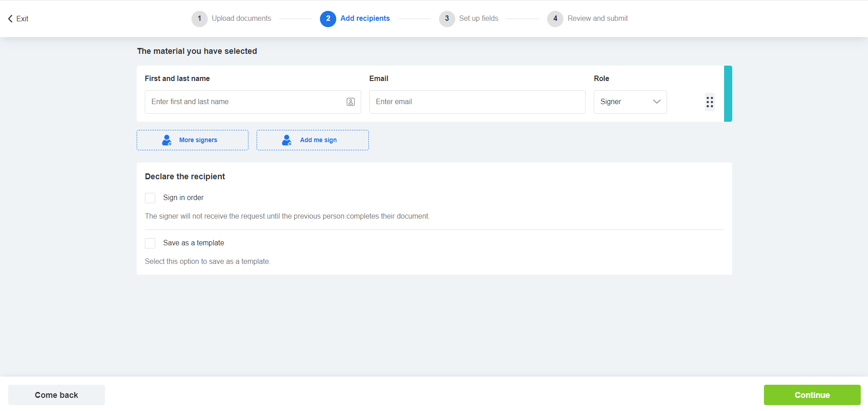Viewport: 868px width, 411px height.
Task: Click the teal color bar on recipient card
Action: [x=728, y=94]
